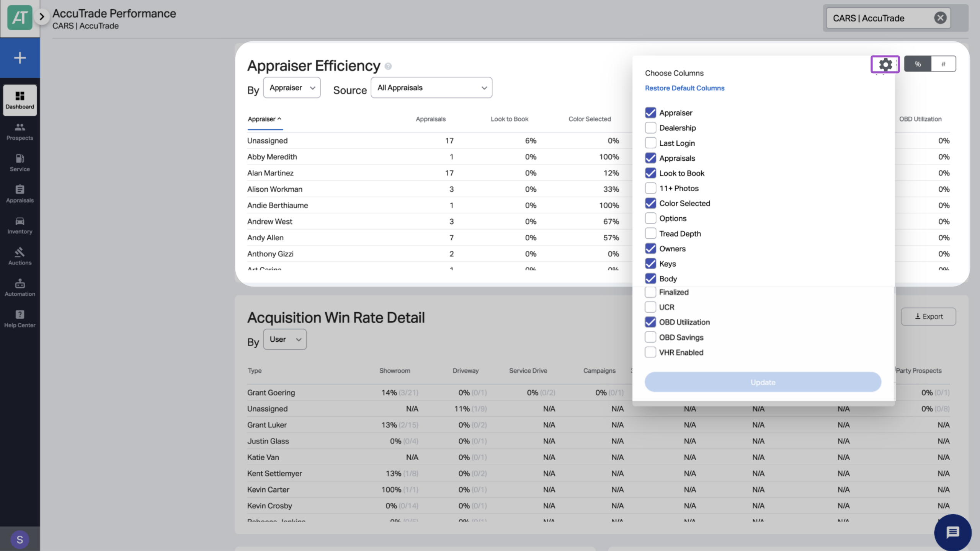The image size is (980, 551).
Task: Open the Auctions sidebar section
Action: pyautogui.click(x=20, y=256)
